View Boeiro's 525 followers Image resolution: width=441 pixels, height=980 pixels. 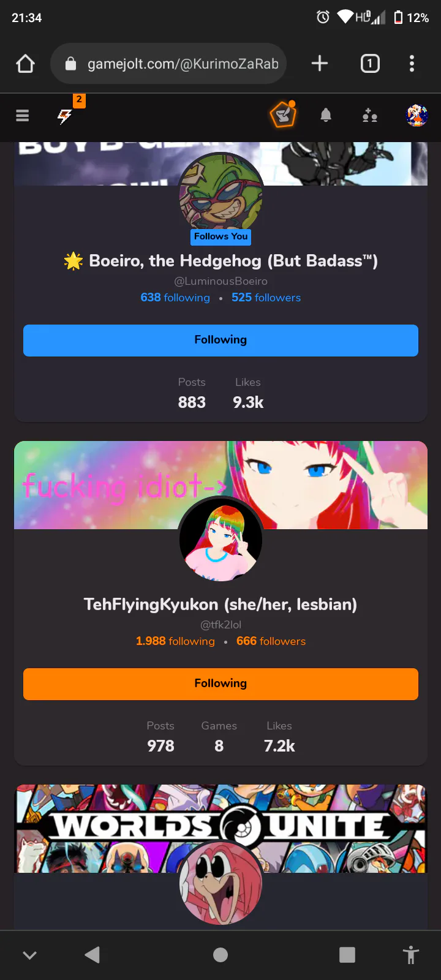(x=266, y=298)
